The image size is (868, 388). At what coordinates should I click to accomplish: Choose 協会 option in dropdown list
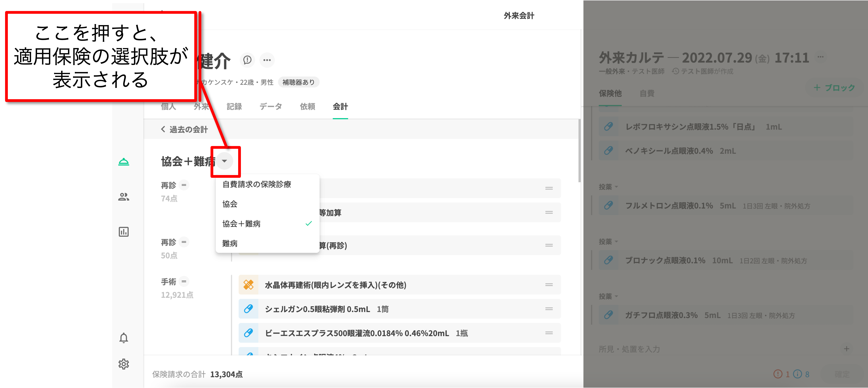tap(230, 204)
